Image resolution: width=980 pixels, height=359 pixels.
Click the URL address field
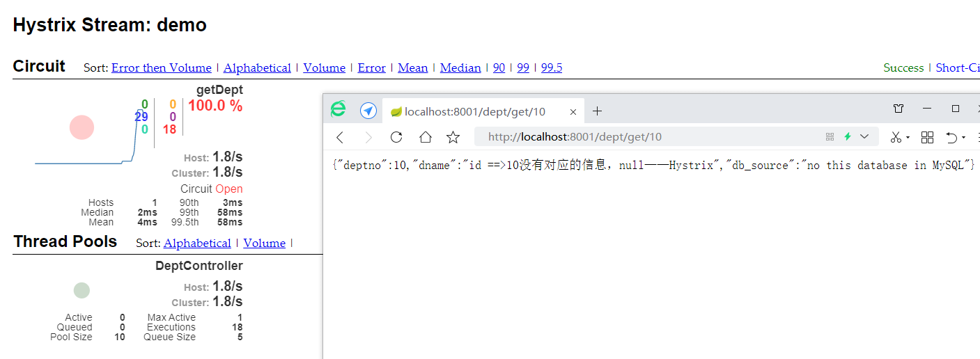coord(648,137)
